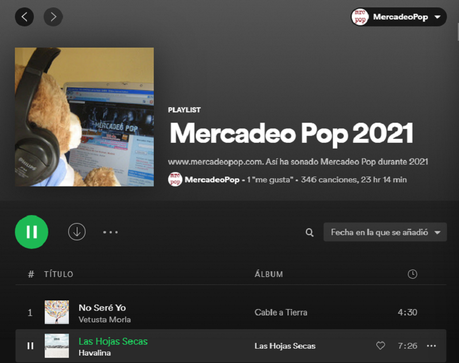Sort by the TÍTULO column header
This screenshot has height=363, width=459.
point(59,274)
